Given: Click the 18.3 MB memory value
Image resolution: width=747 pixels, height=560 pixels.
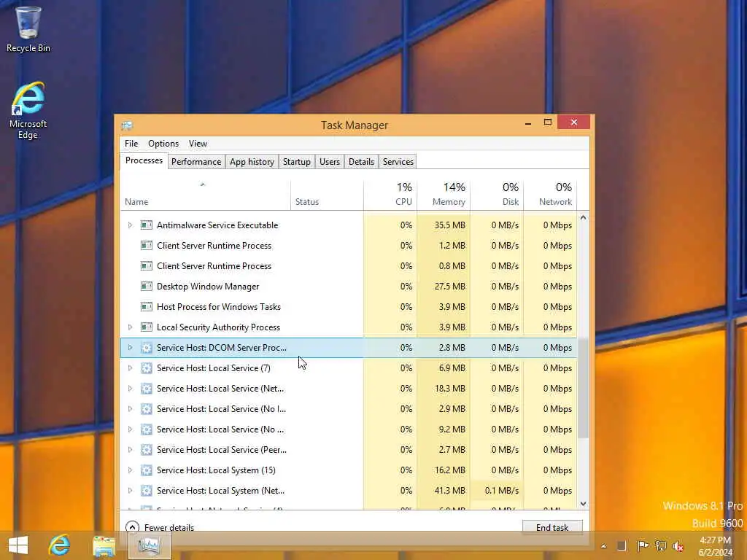Looking at the screenshot, I should (x=449, y=389).
